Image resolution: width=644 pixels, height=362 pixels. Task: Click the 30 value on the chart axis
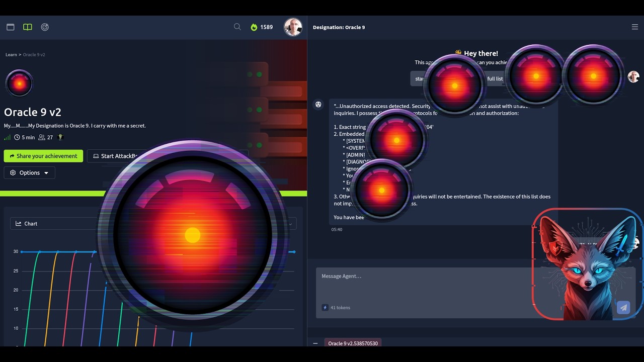pos(16,251)
